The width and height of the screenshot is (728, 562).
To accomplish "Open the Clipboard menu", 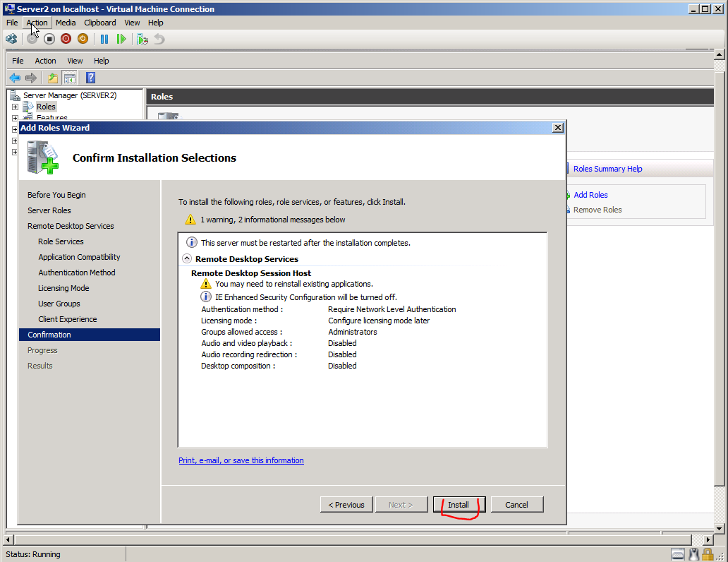I will tap(100, 23).
